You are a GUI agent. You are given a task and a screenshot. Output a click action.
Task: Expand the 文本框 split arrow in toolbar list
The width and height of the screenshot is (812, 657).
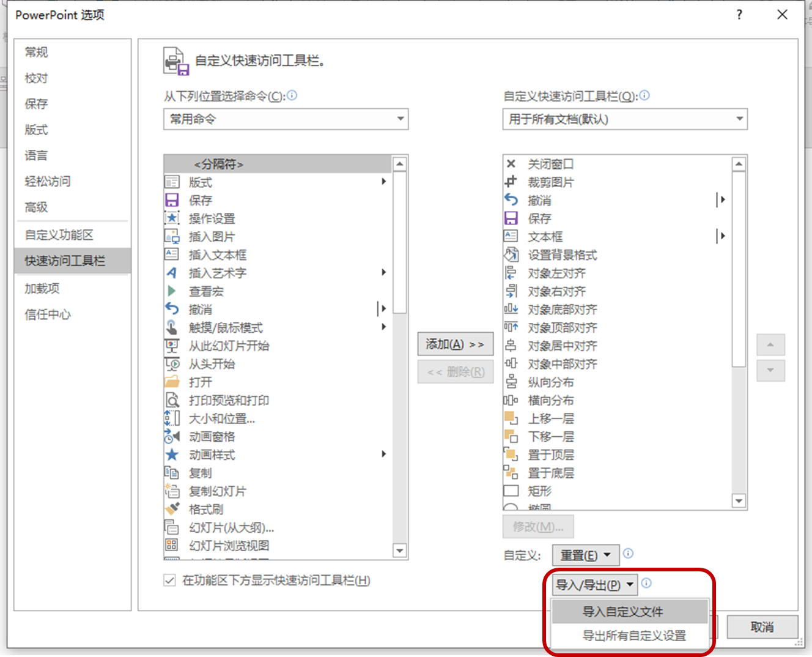click(722, 236)
